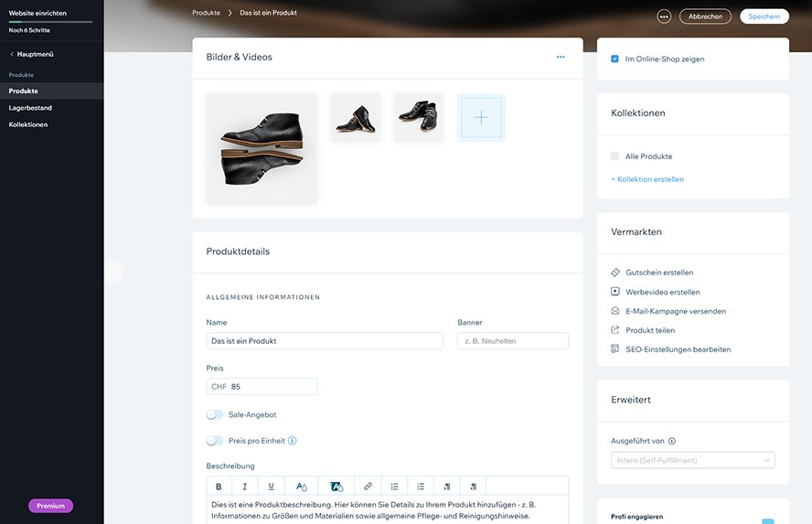Save the product with Speichern

[x=764, y=16]
